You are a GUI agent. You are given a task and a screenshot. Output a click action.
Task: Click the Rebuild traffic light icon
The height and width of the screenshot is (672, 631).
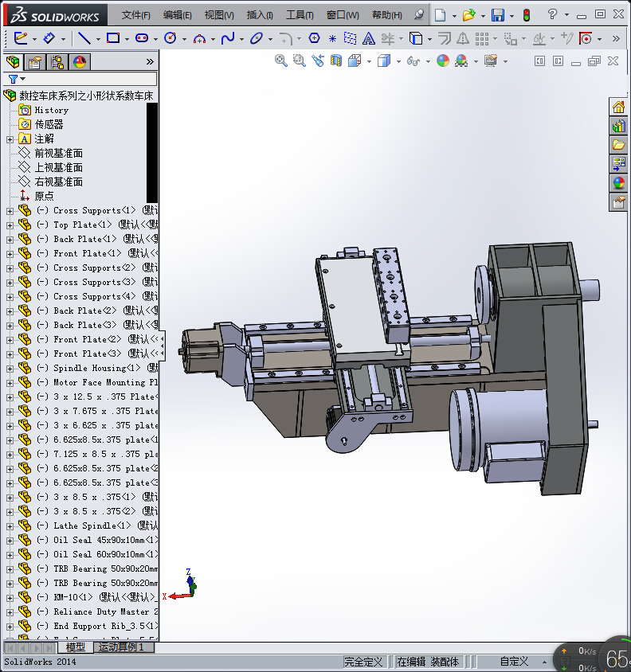[x=527, y=15]
